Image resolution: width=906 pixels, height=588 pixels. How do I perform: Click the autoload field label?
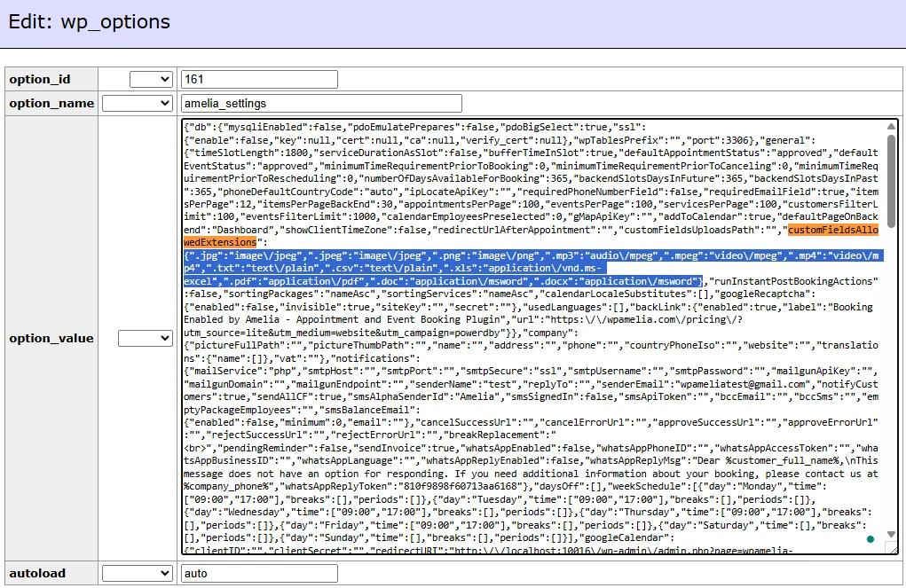(37, 574)
